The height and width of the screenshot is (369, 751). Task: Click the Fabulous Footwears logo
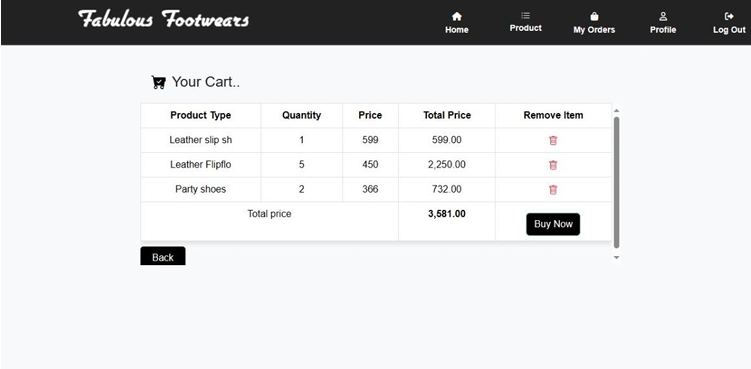pyautogui.click(x=164, y=19)
